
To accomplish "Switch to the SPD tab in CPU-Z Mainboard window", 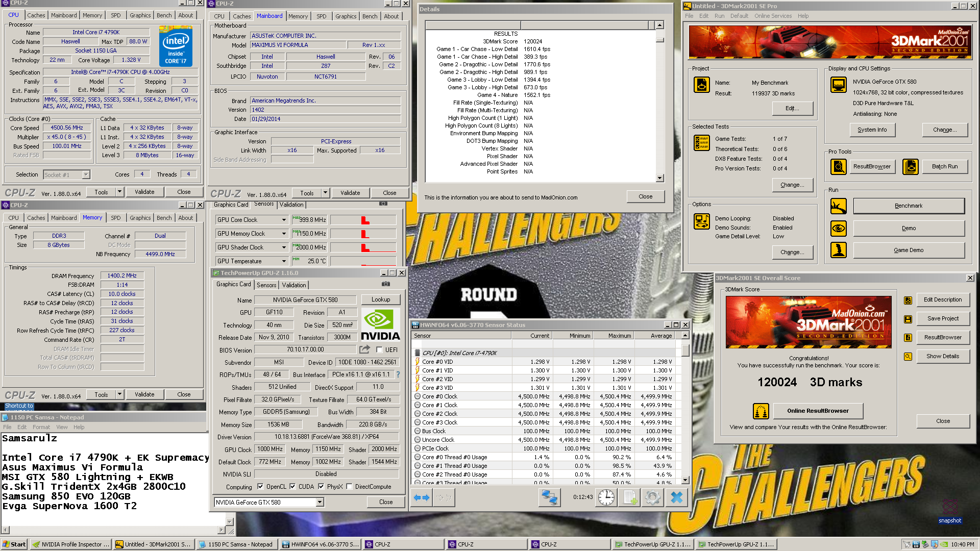I will pos(321,16).
